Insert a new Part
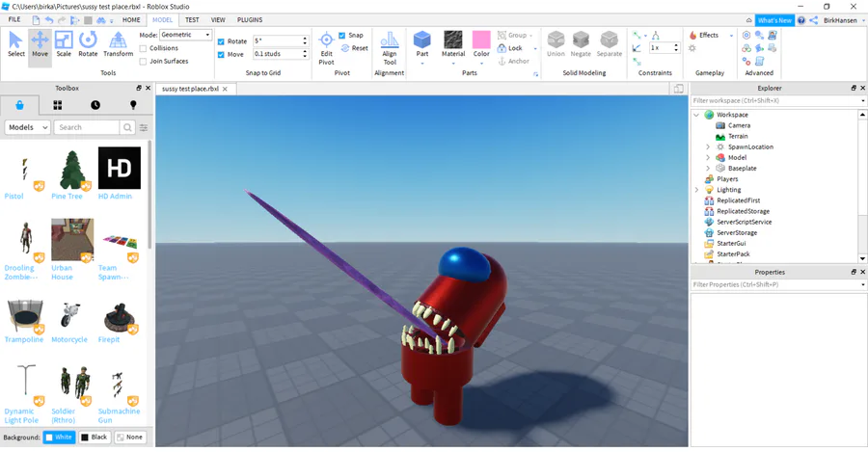868x452 pixels. pos(421,43)
